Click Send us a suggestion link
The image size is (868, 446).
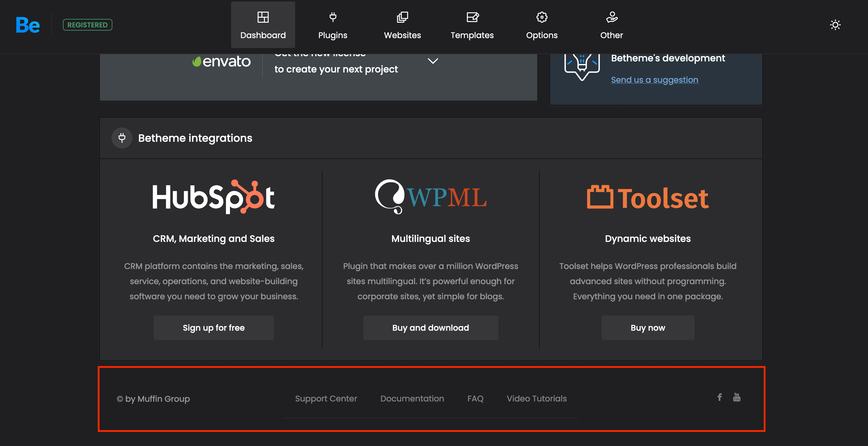click(x=654, y=80)
